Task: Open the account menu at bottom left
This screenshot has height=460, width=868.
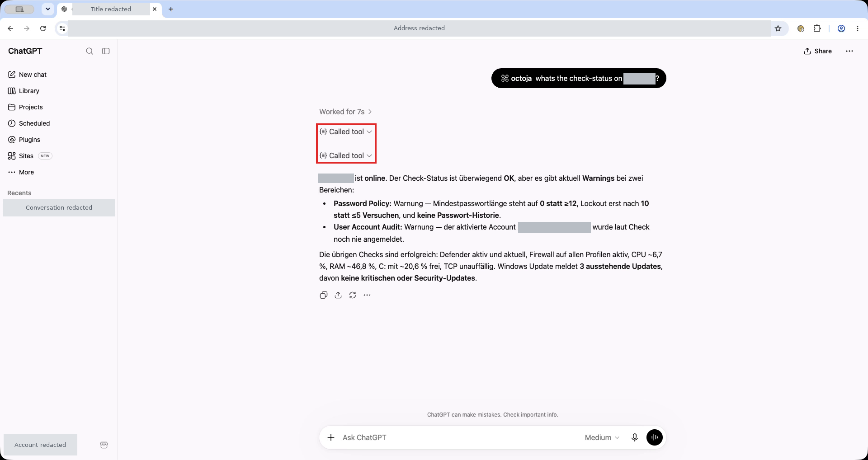Action: (x=41, y=445)
